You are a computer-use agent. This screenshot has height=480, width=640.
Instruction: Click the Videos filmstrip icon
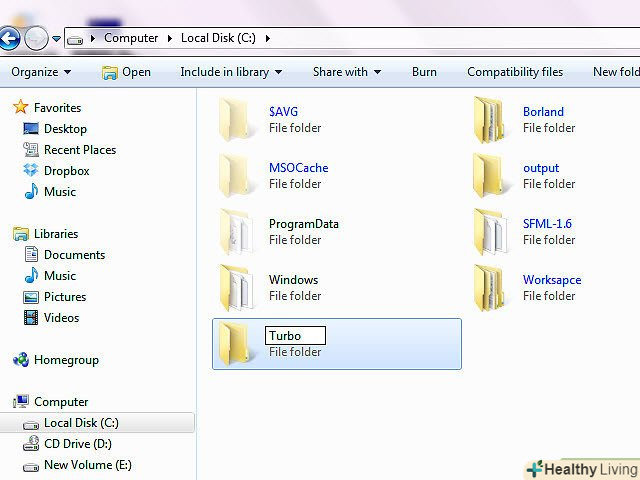coord(31,318)
